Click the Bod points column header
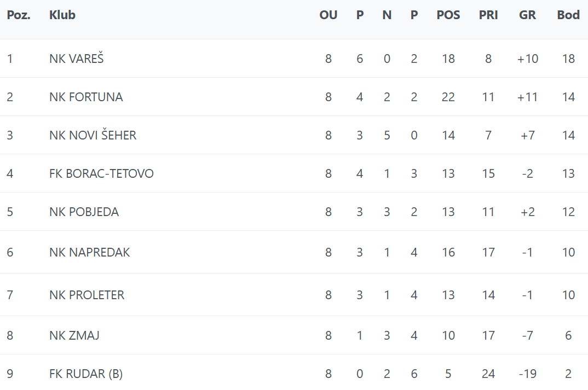588x390 pixels. pyautogui.click(x=568, y=15)
